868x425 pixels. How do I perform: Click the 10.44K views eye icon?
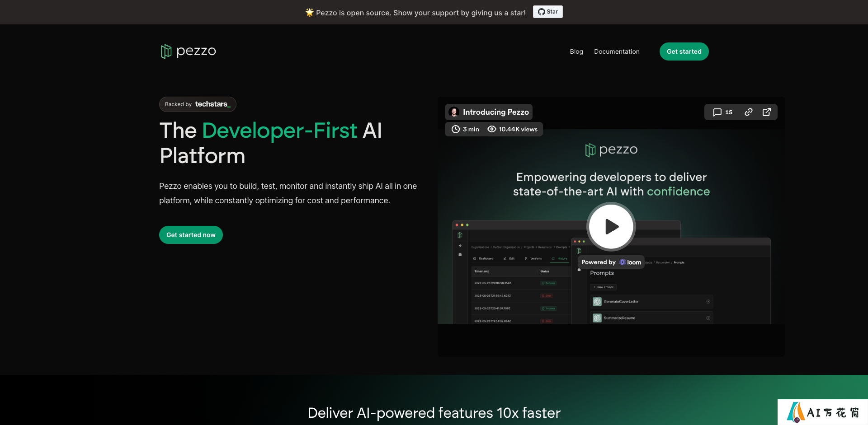pyautogui.click(x=492, y=129)
